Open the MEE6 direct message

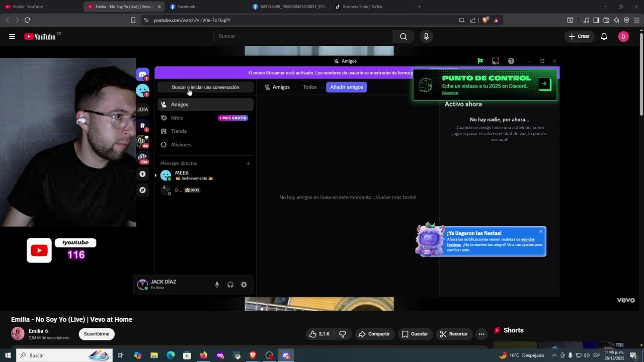click(x=205, y=175)
